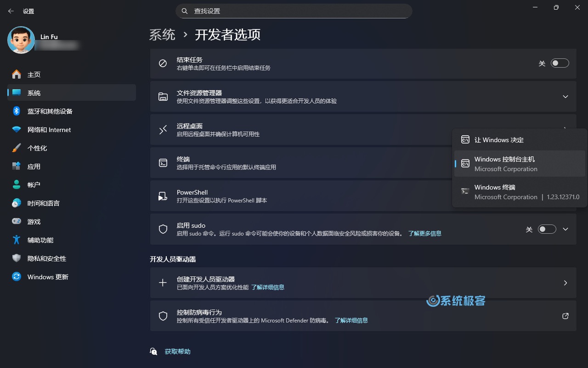Image resolution: width=588 pixels, height=368 pixels.
Task: Click the 查找设置 search field
Action: click(x=294, y=11)
